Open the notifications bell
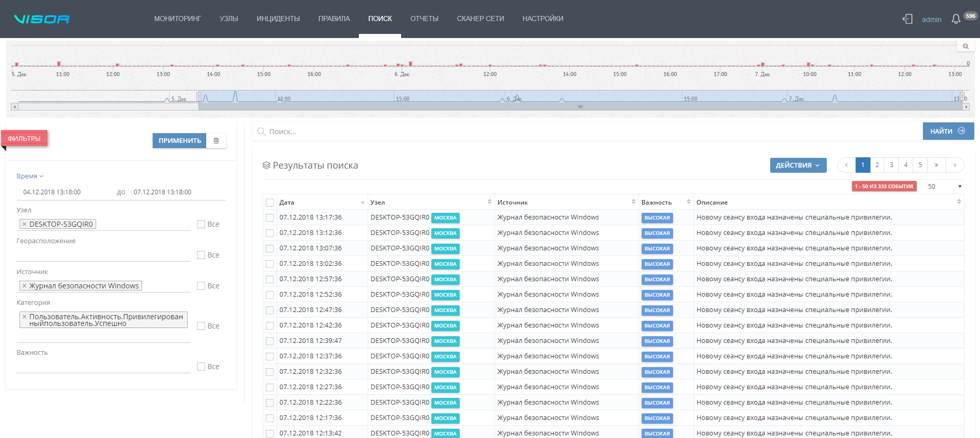The height and width of the screenshot is (438, 980). click(956, 19)
